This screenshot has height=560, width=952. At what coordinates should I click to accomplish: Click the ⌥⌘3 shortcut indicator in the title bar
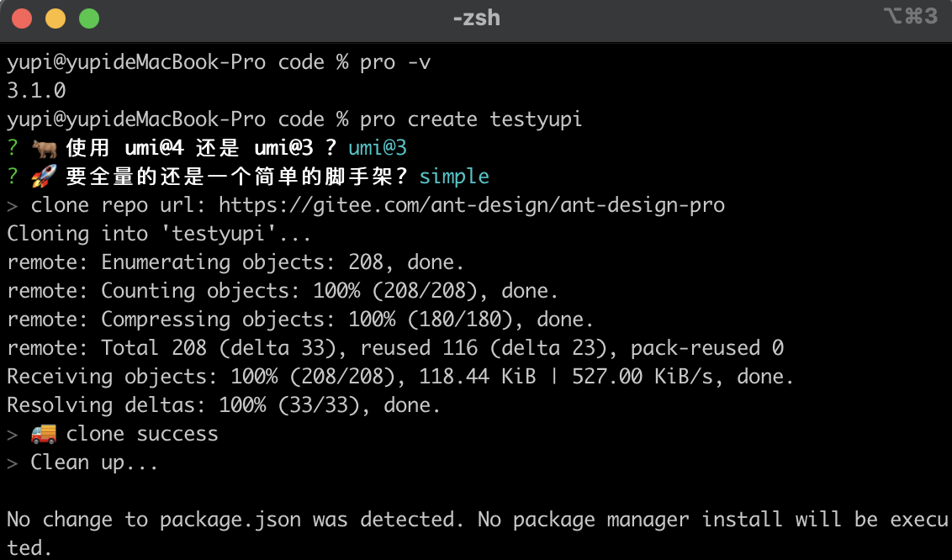[910, 17]
